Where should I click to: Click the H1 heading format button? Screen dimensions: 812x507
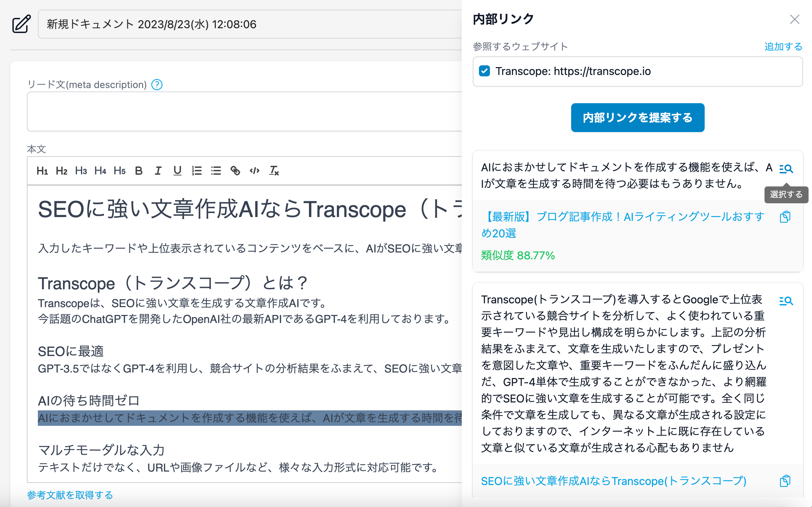point(42,171)
